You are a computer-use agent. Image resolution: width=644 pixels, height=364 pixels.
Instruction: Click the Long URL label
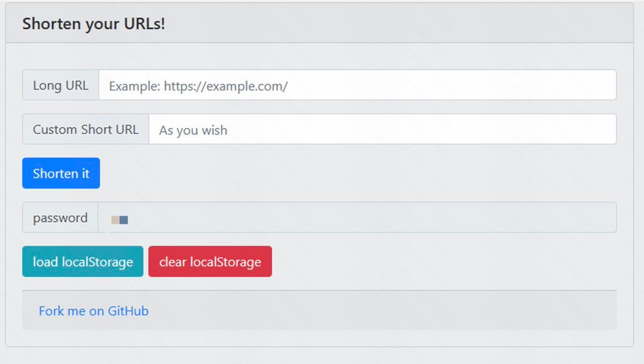pos(61,85)
